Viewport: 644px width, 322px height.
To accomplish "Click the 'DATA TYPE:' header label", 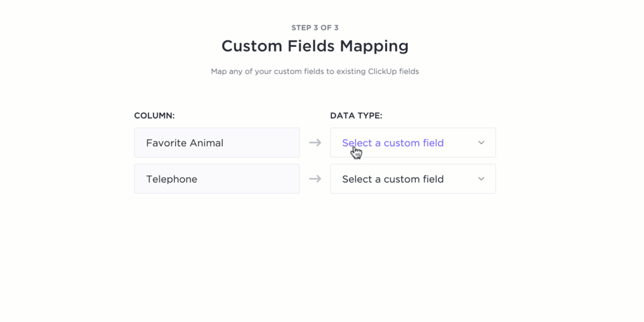I will (x=356, y=115).
